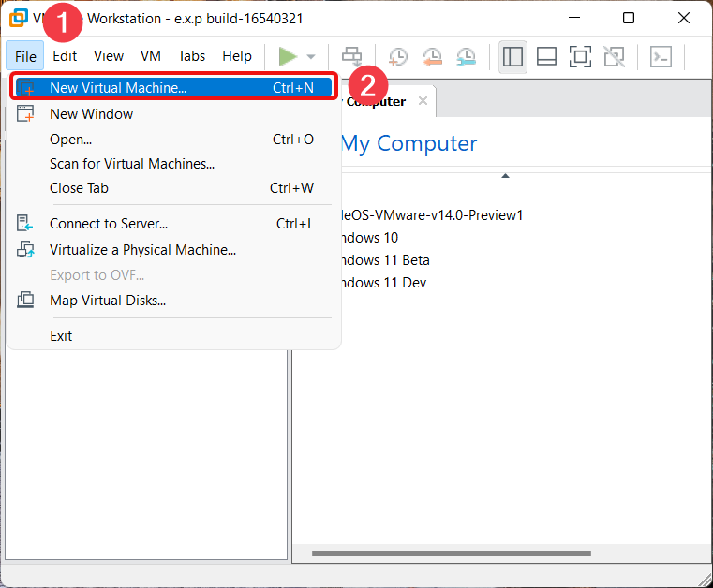Screen dimensions: 713x588
Task: Open the power options dropdown arrow
Action: point(311,57)
